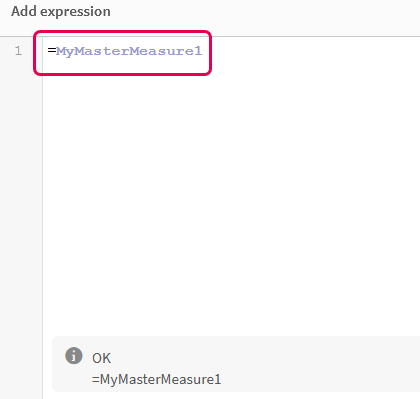The width and height of the screenshot is (420, 399).
Task: Click the status panel's blank right side
Action: pyautogui.click(x=320, y=364)
